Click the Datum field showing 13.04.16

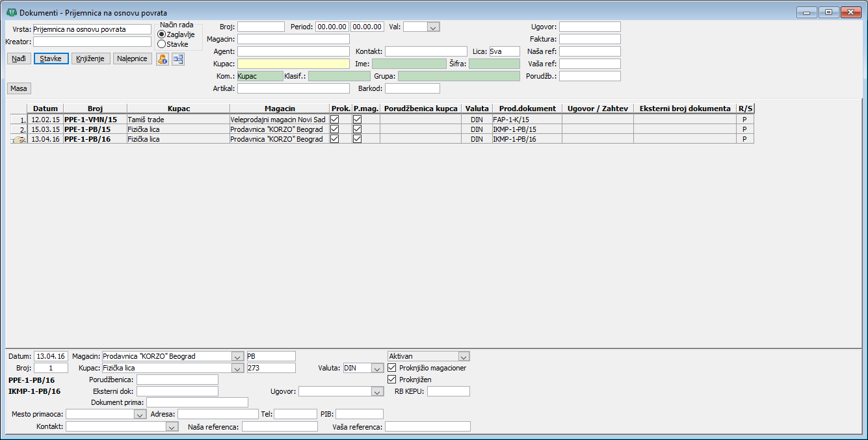(x=51, y=356)
